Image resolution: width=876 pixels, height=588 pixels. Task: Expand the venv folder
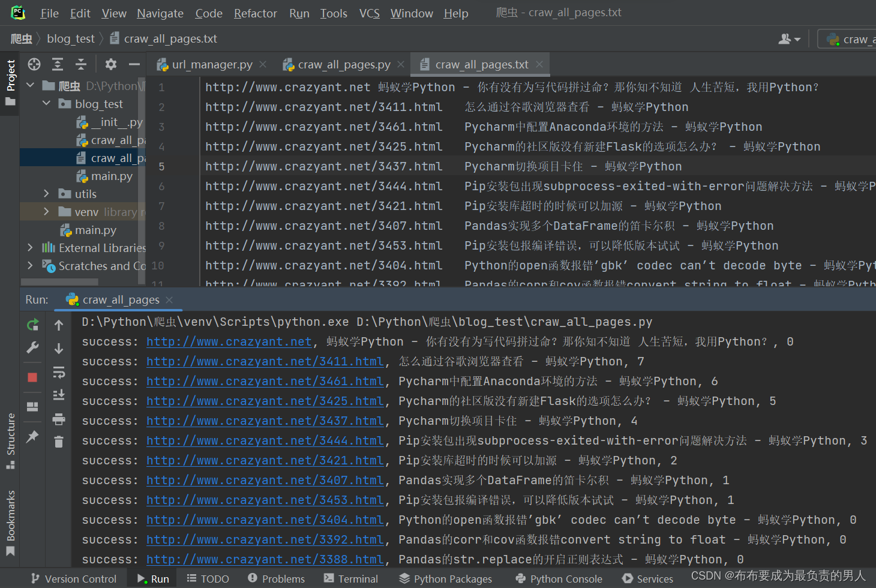point(47,212)
